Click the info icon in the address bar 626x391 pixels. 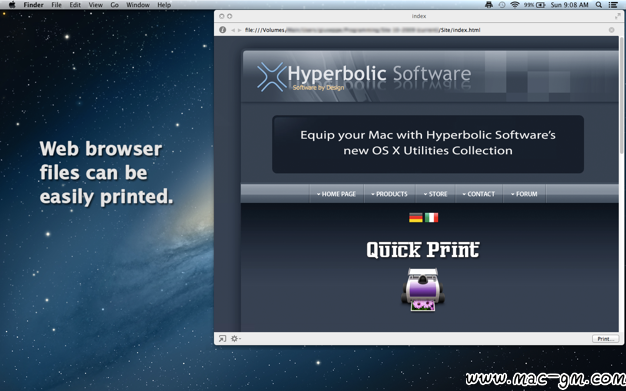tap(223, 30)
